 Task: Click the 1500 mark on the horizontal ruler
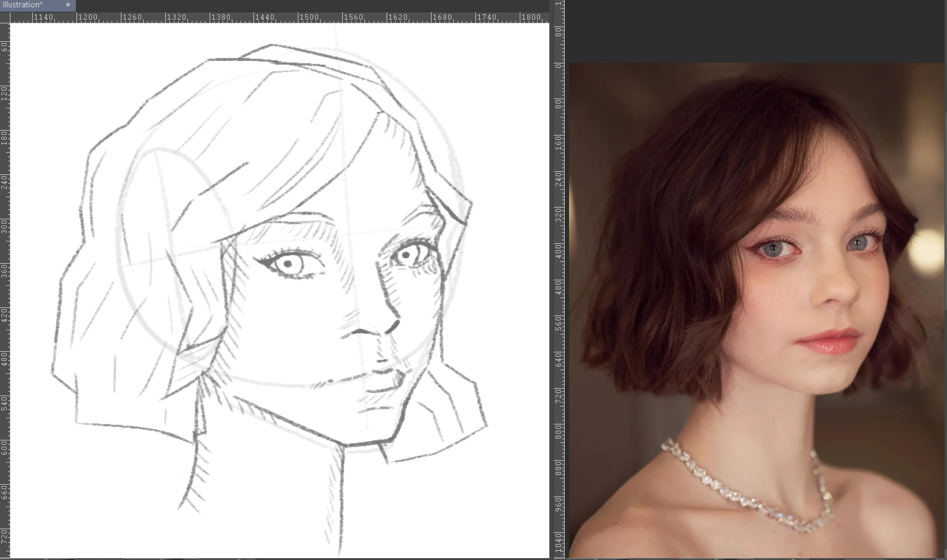[x=309, y=17]
